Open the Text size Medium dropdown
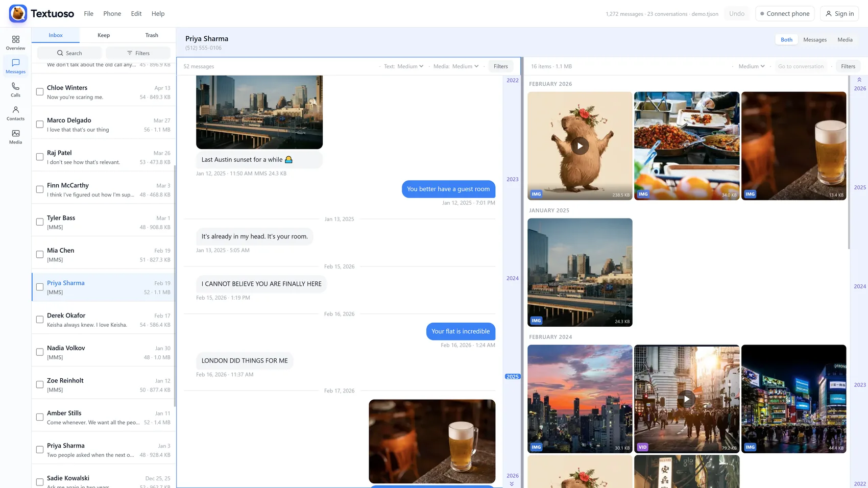This screenshot has height=488, width=868. click(410, 66)
